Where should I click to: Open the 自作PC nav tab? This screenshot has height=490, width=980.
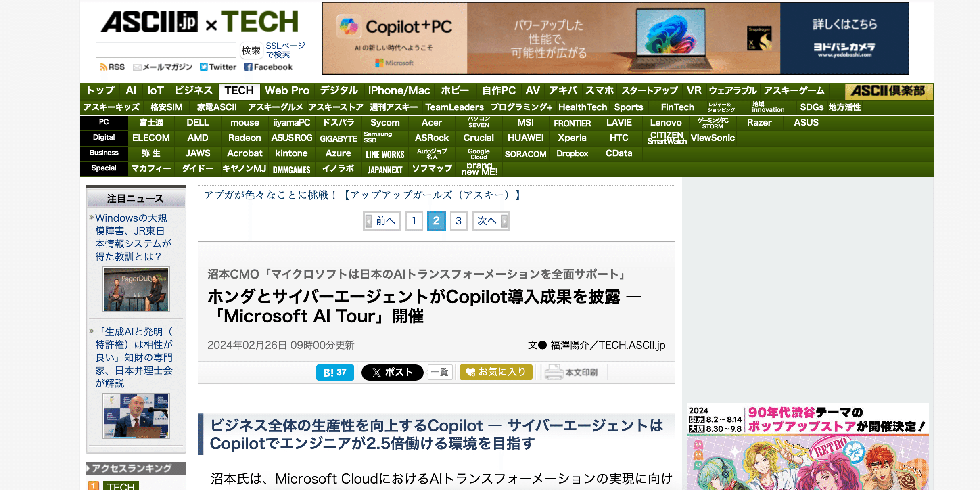(499, 90)
